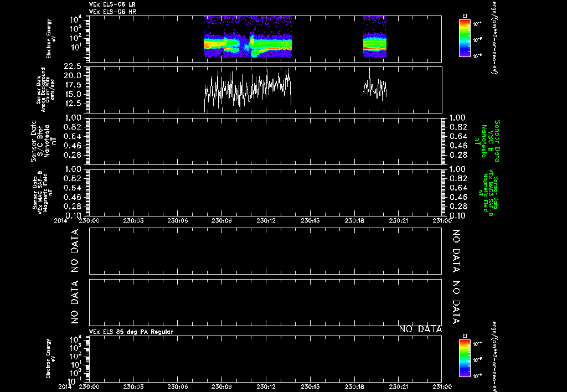The image size is (567, 392).
Task: Click the first electron spectrogram data block
Action: pos(248,37)
